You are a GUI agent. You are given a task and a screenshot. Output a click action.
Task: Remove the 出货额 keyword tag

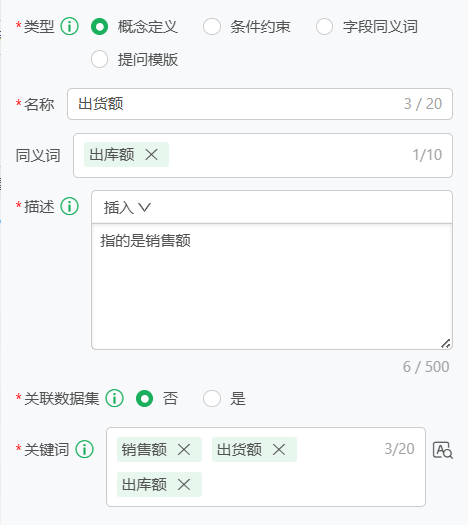pyautogui.click(x=279, y=449)
